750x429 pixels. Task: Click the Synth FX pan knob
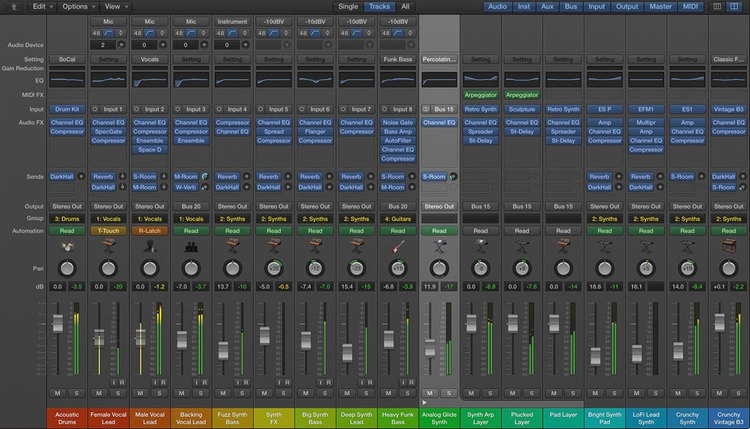coord(272,268)
